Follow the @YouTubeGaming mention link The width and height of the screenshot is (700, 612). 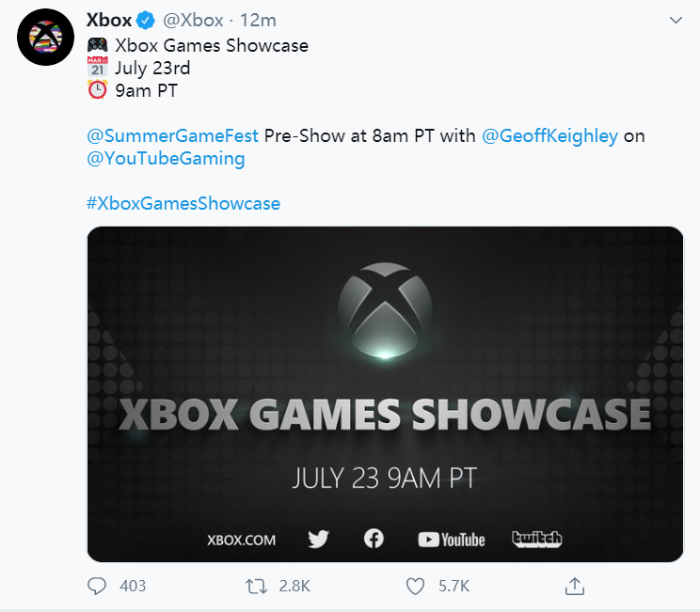tap(166, 159)
